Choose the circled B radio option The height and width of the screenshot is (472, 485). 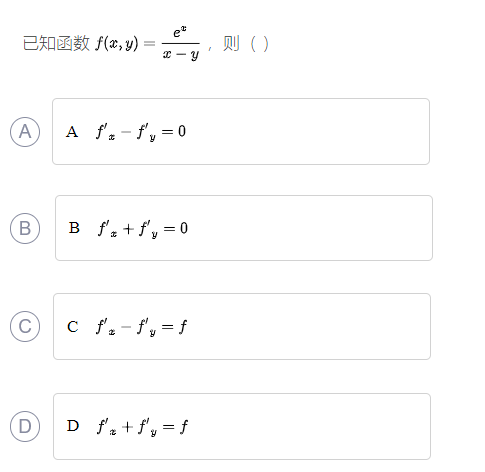tap(25, 228)
